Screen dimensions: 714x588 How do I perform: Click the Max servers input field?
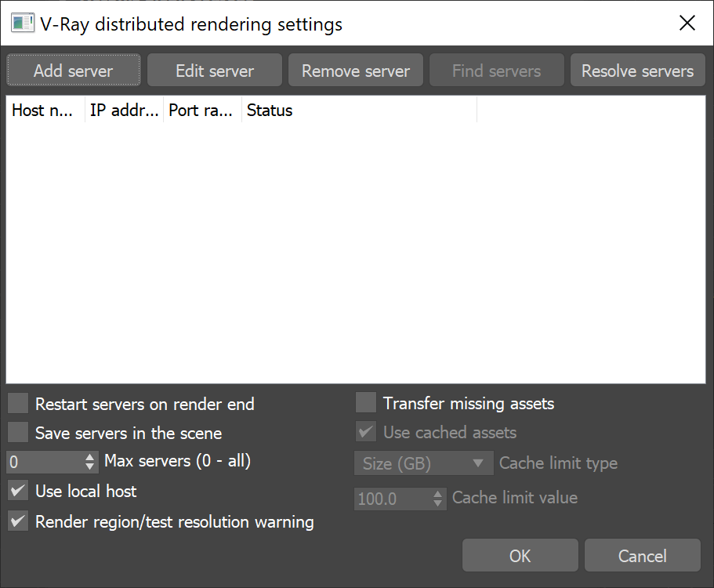(x=43, y=462)
